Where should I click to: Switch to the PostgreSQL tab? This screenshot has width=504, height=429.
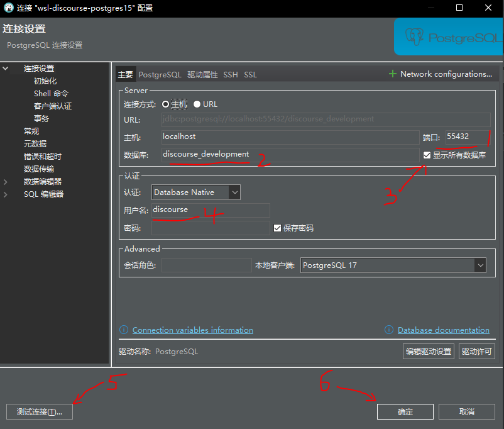(x=160, y=75)
